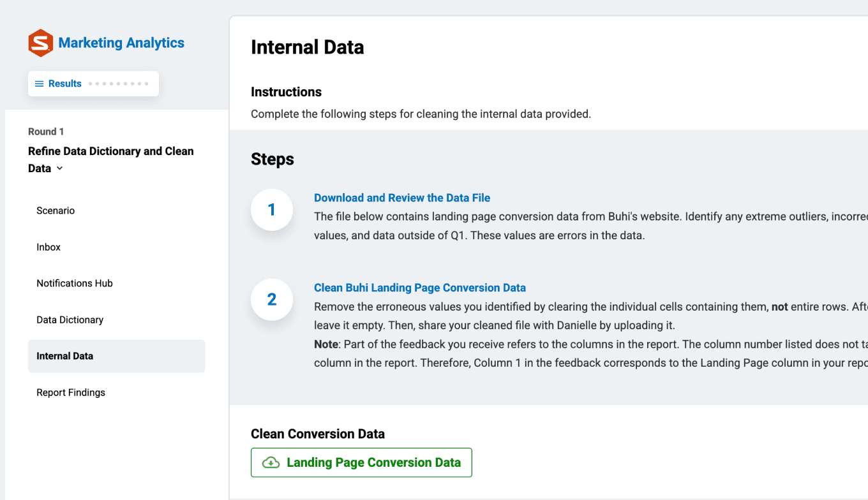Download the Landing Page Conversion Data file

(373, 463)
